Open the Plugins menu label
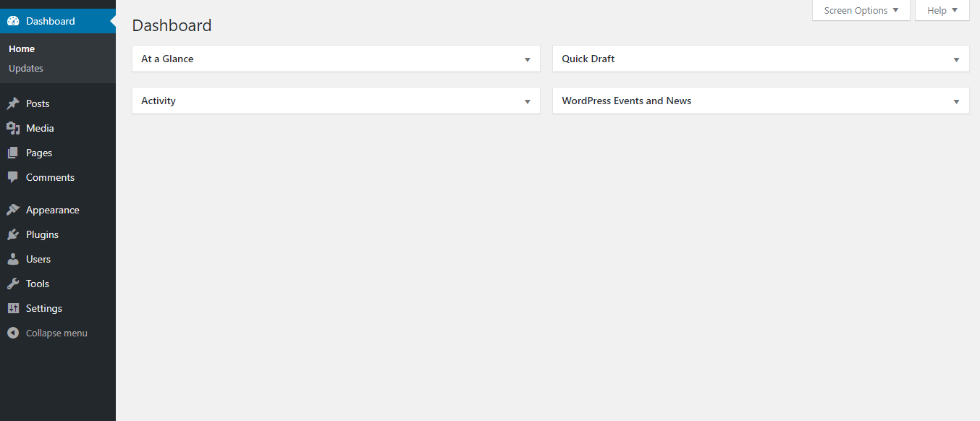Screen dimensions: 980x421 42,234
